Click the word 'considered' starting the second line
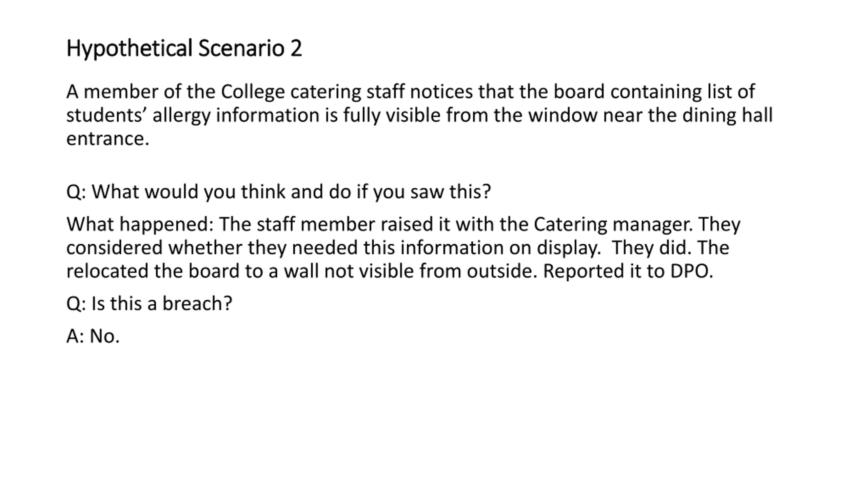Viewport: 868px width, 488px height. [115, 247]
